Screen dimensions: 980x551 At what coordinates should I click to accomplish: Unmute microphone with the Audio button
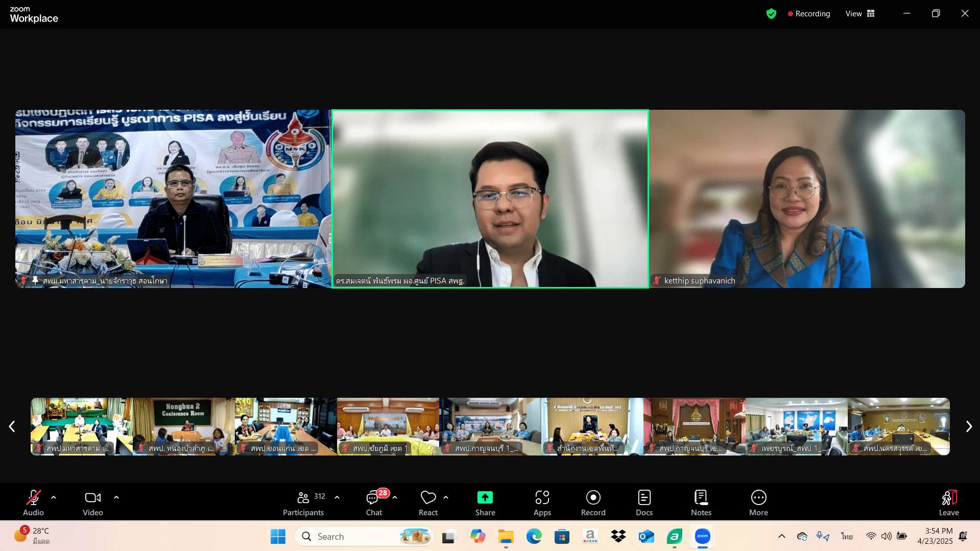33,502
